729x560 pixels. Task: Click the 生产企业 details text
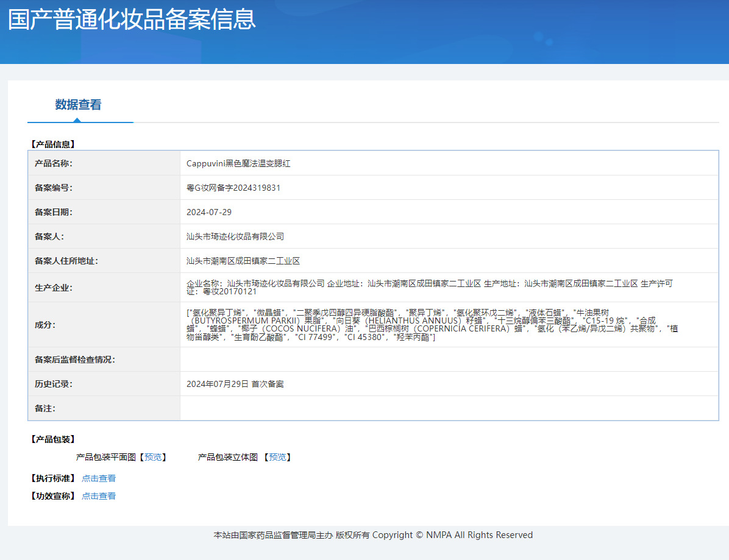pos(430,288)
